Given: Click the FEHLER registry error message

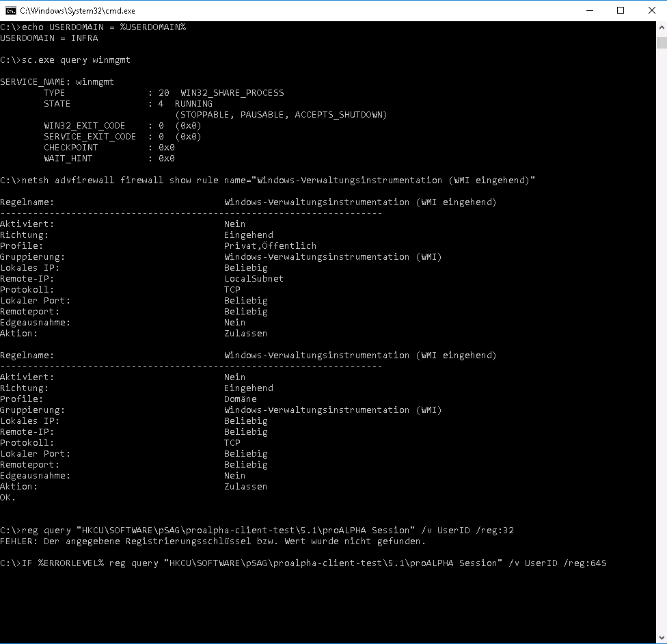Looking at the screenshot, I should pos(213,541).
